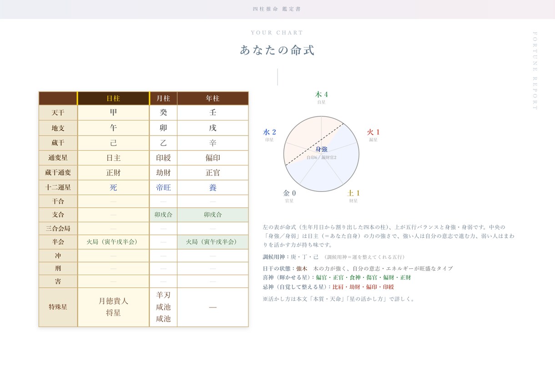Click the 木 4 label on the chart
This screenshot has width=555, height=392.
click(x=322, y=95)
